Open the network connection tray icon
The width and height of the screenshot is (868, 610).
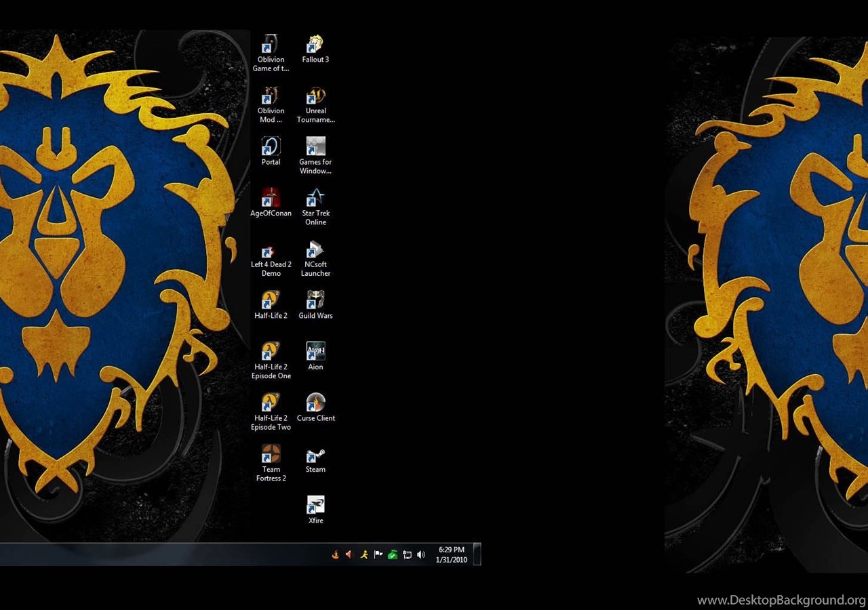tap(407, 554)
